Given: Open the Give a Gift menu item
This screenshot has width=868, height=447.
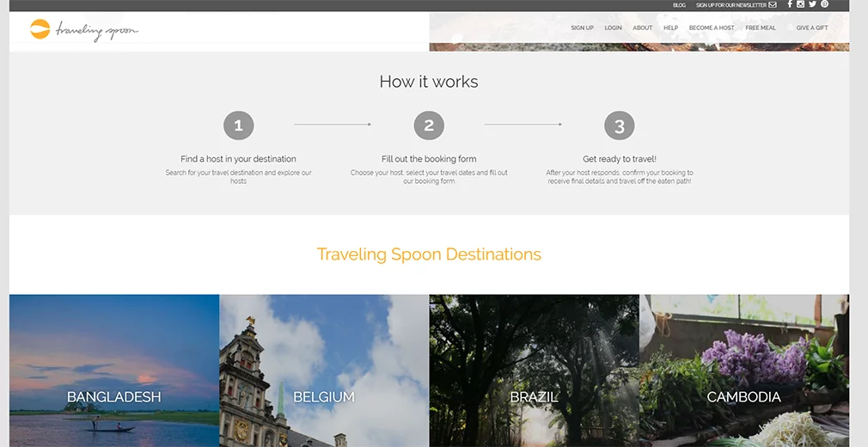Looking at the screenshot, I should click(x=812, y=28).
